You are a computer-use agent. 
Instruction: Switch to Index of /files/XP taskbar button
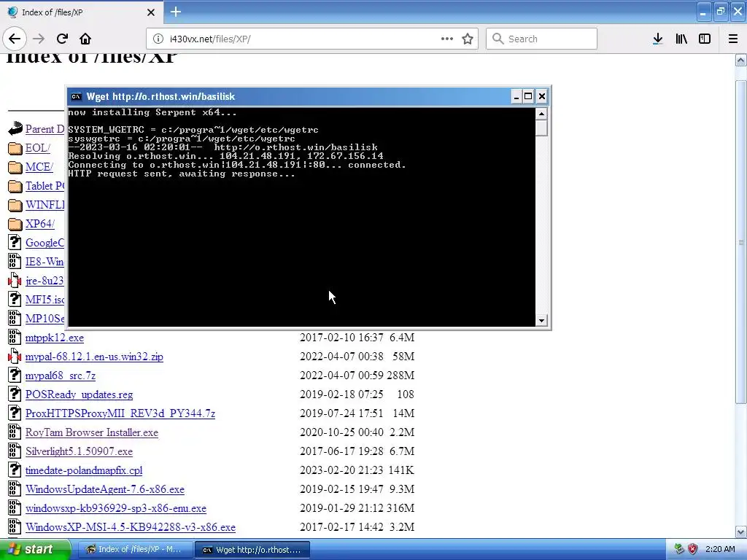tap(134, 550)
